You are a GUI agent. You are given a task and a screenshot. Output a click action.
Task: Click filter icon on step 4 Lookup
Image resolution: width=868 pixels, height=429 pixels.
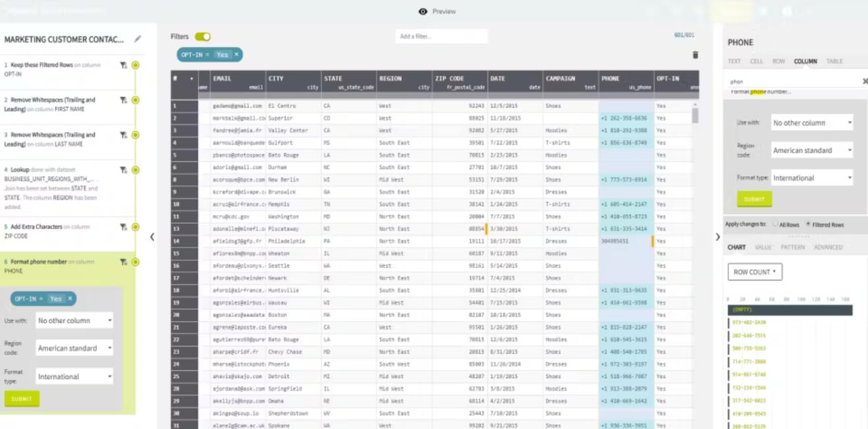pos(123,170)
